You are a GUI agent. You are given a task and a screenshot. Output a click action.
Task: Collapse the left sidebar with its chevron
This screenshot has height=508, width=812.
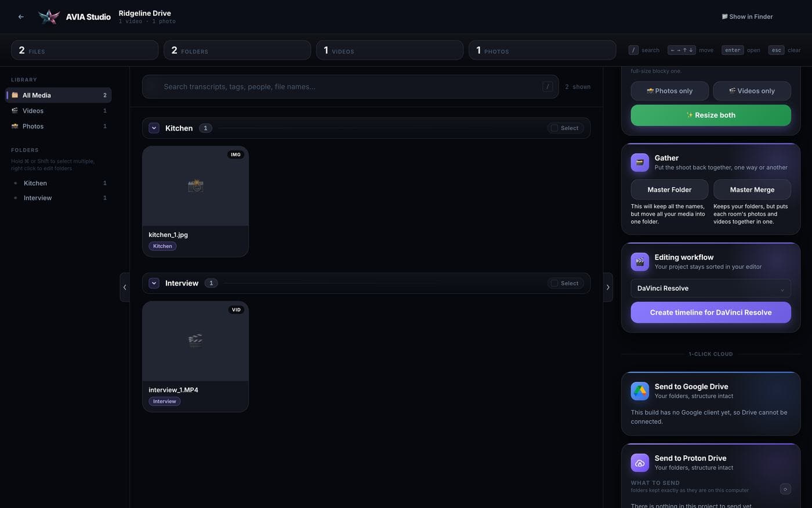point(125,287)
